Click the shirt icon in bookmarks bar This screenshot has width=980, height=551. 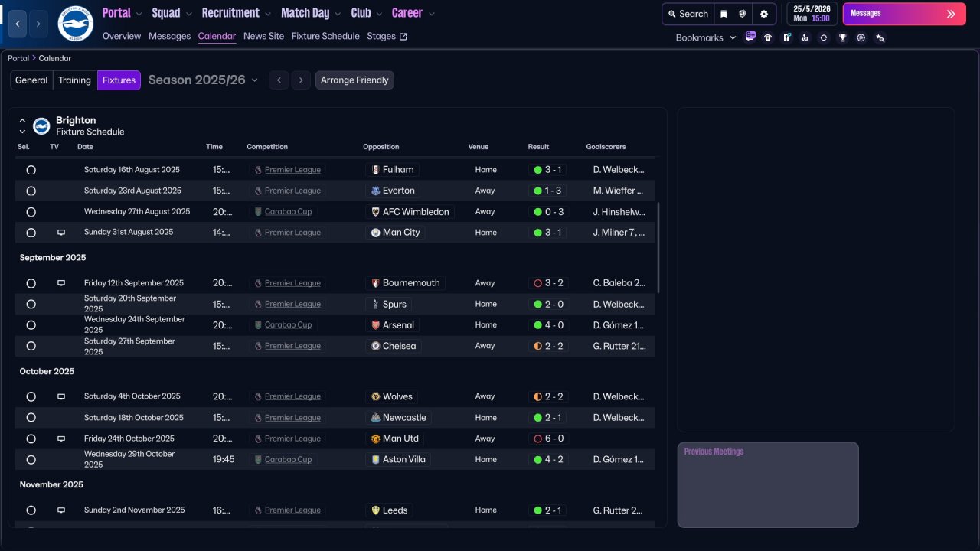[x=768, y=37]
